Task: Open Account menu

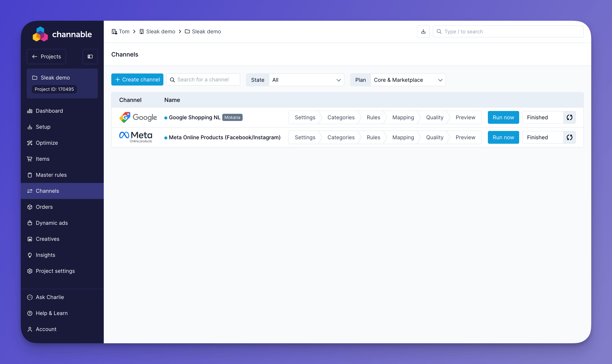Action: click(62, 329)
